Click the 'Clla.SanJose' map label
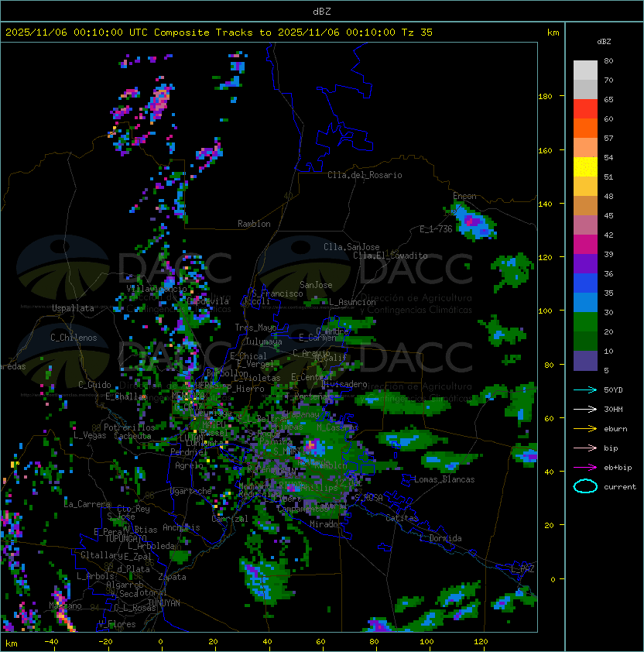This screenshot has height=652, width=644. pyautogui.click(x=351, y=247)
